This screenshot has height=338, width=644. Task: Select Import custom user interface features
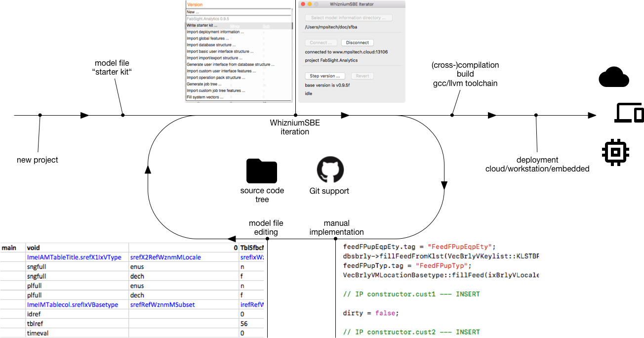point(240,71)
